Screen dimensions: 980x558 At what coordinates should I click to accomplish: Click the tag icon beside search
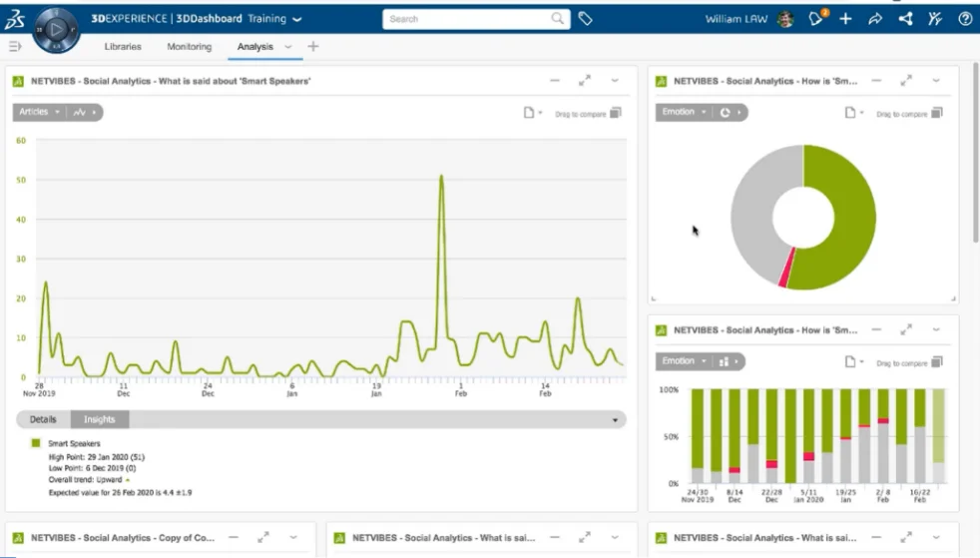pyautogui.click(x=586, y=19)
